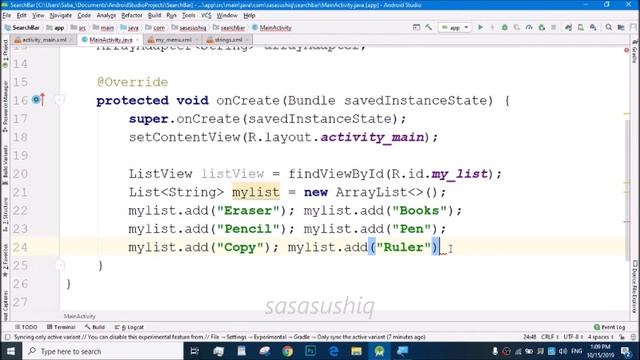640x360 pixels.
Task: Open Task View from the taskbar
Action: point(194,351)
